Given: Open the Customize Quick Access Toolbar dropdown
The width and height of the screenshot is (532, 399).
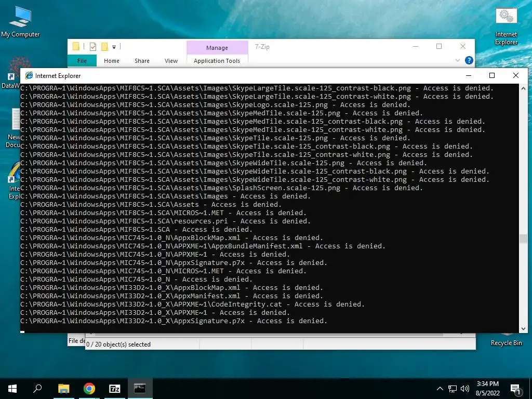Looking at the screenshot, I should pyautogui.click(x=114, y=47).
